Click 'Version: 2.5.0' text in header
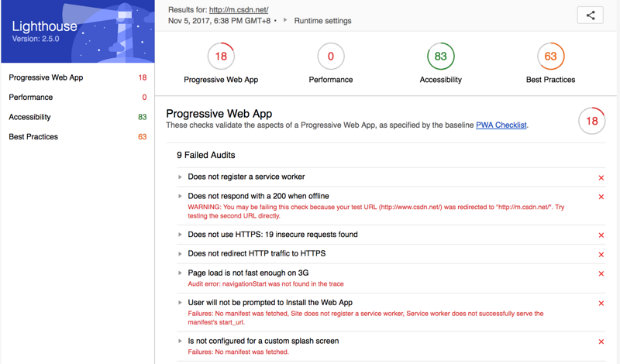 click(x=36, y=39)
